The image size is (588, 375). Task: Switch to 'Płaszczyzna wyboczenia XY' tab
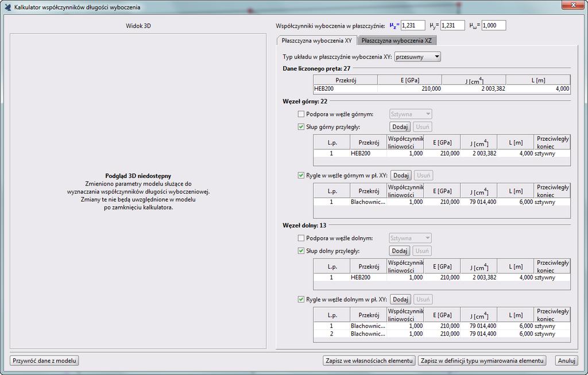click(x=317, y=41)
